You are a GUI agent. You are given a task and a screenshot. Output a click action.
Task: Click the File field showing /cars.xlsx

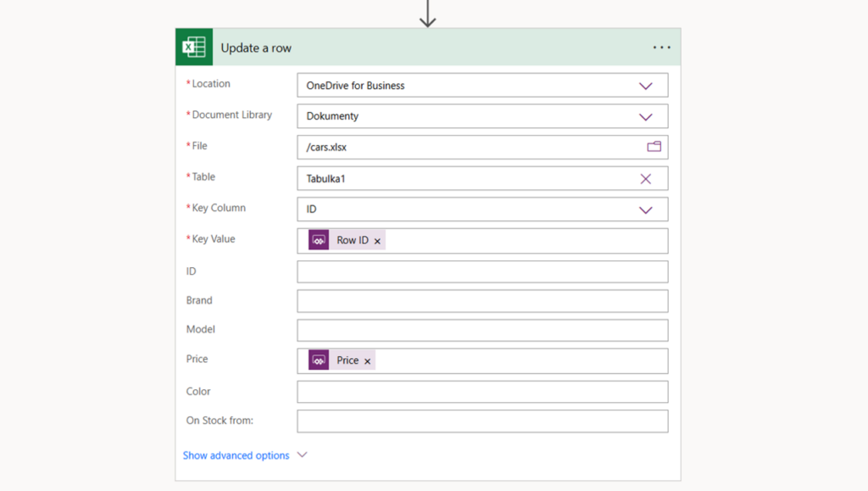point(482,148)
